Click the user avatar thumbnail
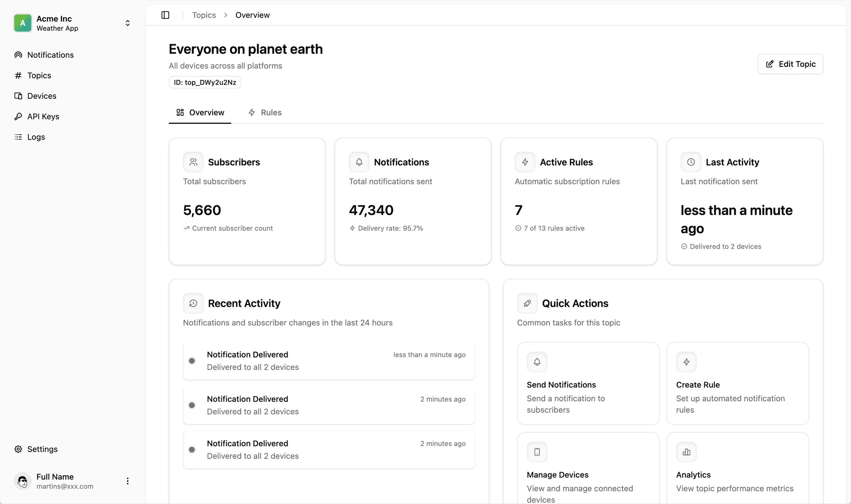 pos(22,481)
